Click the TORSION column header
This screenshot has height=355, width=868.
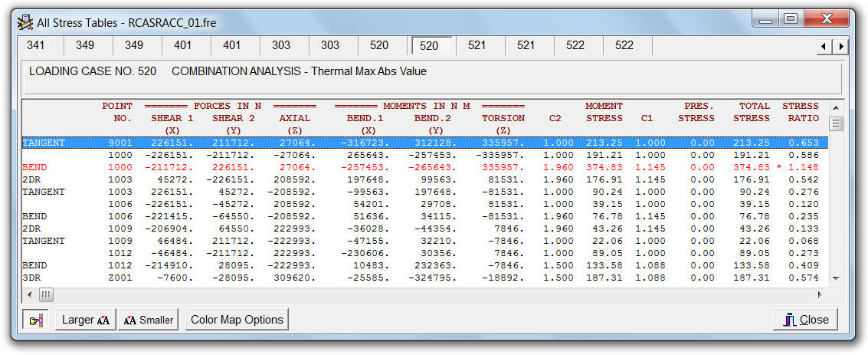coord(503,118)
